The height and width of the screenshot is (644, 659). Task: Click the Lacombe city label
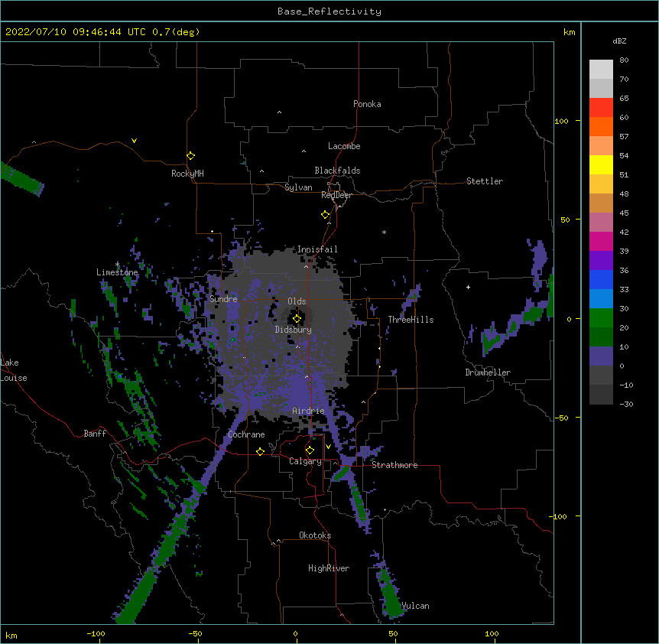(x=344, y=146)
